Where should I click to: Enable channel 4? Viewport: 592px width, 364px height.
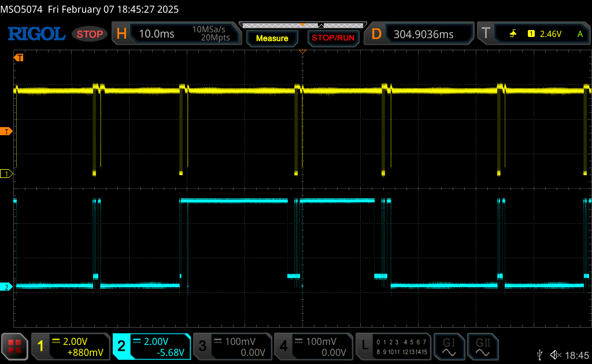tap(283, 346)
